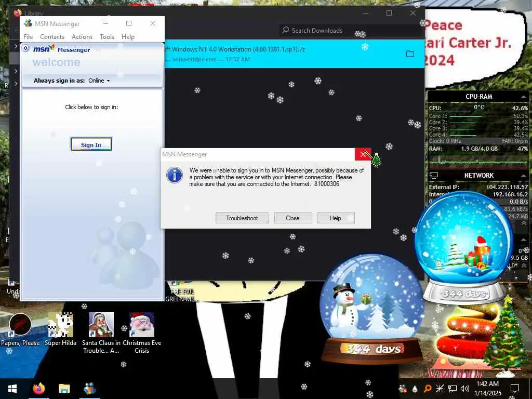Maximize the Firefox Library window
This screenshot has width=532, height=399.
click(x=389, y=13)
